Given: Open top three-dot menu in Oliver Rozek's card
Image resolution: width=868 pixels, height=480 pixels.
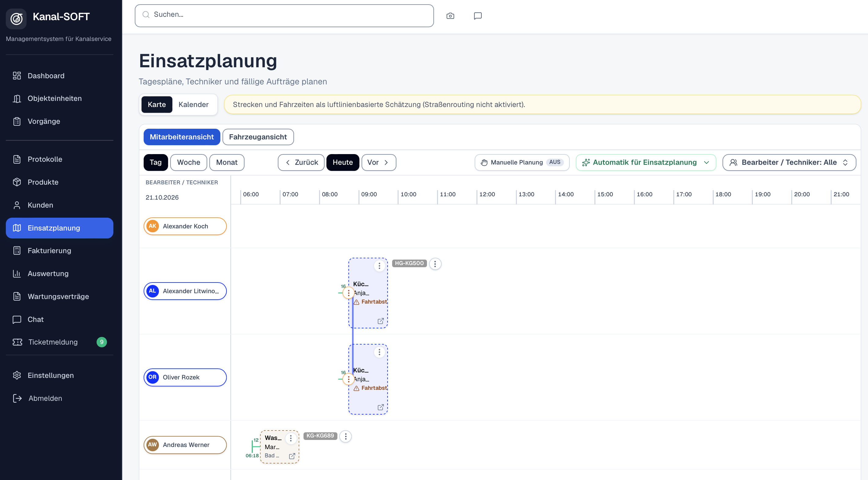Looking at the screenshot, I should coord(379,352).
